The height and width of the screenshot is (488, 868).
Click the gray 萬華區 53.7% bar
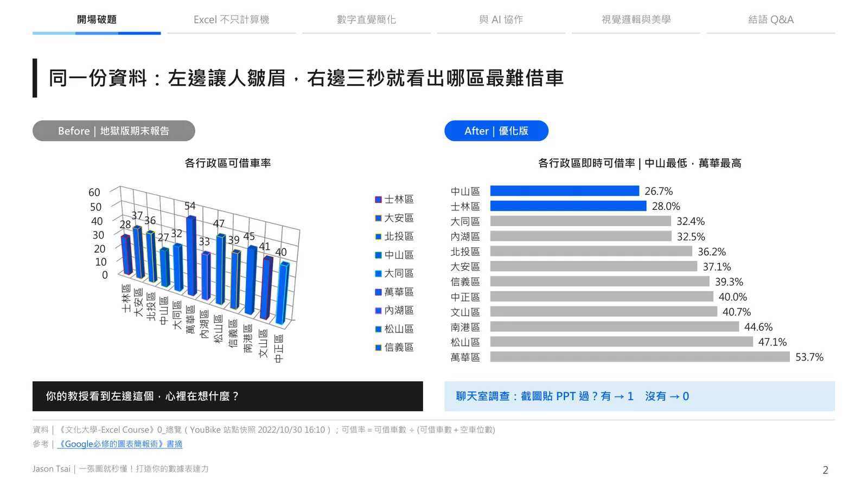[x=640, y=357]
